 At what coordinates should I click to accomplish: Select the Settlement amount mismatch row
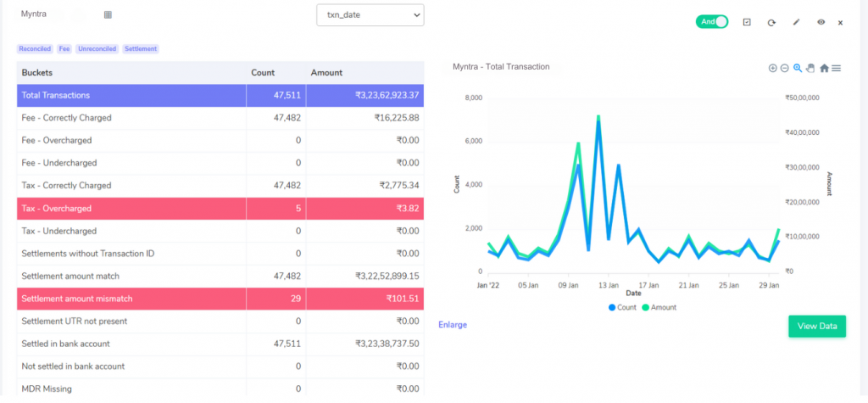tap(220, 299)
